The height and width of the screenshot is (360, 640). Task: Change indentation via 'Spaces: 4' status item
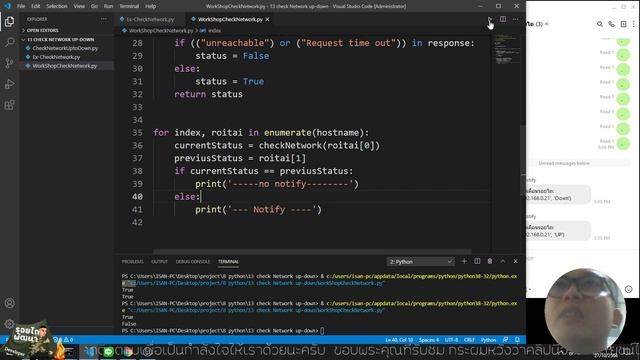429,340
